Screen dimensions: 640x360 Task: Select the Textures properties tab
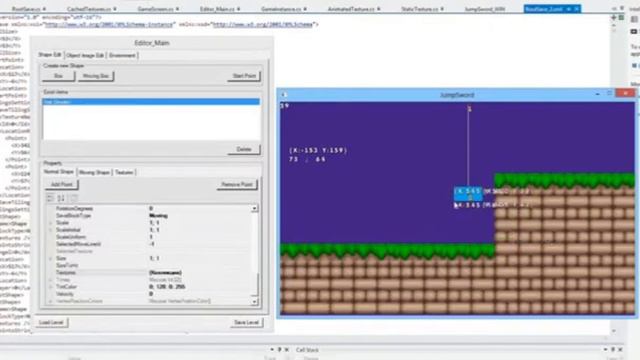[124, 173]
